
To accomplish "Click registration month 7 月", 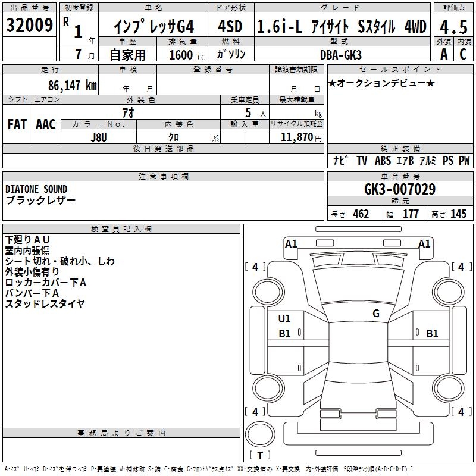I will [x=85, y=54].
